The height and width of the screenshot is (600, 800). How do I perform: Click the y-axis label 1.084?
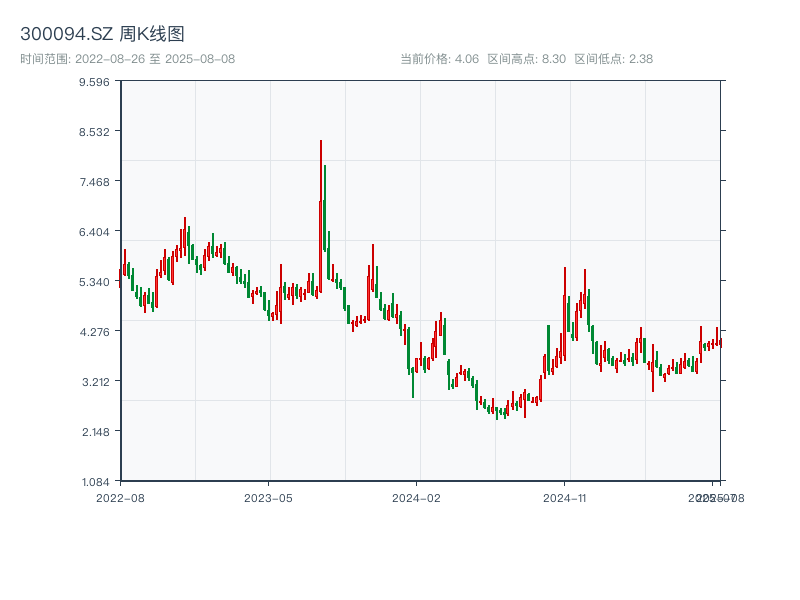[95, 482]
